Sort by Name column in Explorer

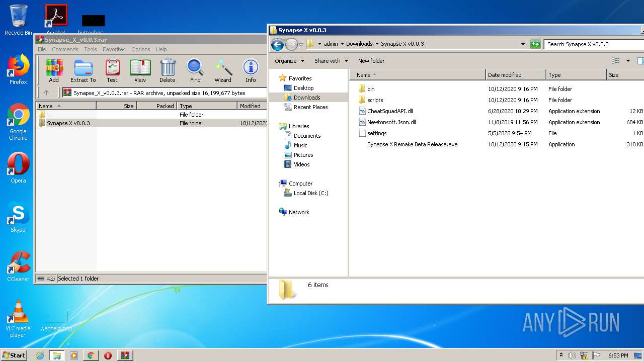[x=418, y=75]
